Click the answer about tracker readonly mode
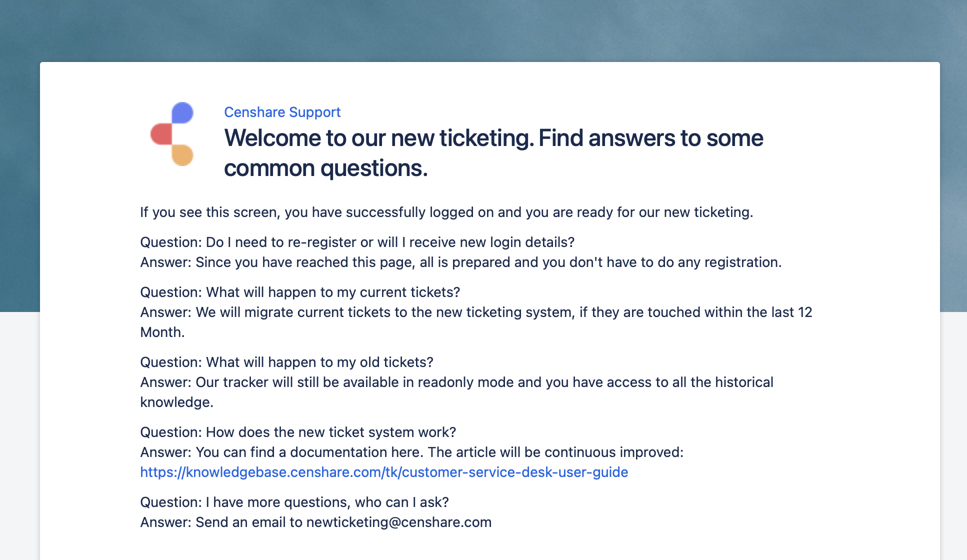Image resolution: width=967 pixels, height=560 pixels. coord(456,392)
